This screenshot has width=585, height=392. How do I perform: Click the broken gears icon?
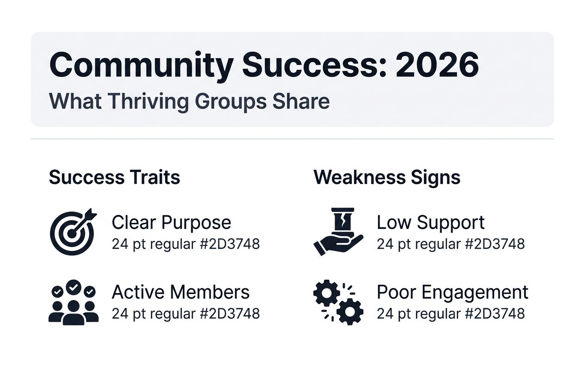click(x=338, y=302)
